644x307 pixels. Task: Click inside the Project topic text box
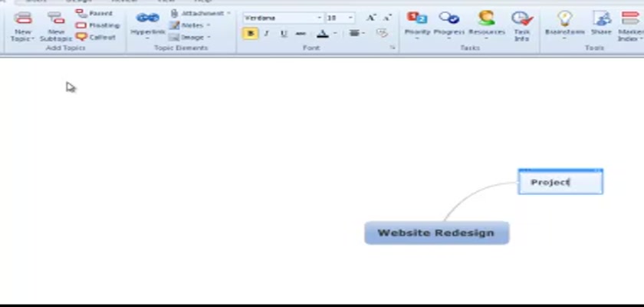(560, 182)
